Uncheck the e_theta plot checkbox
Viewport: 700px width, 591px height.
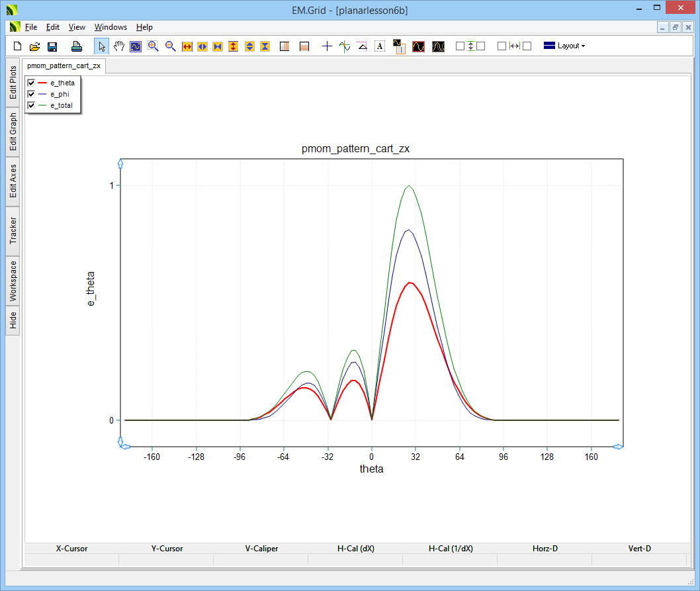pos(31,83)
